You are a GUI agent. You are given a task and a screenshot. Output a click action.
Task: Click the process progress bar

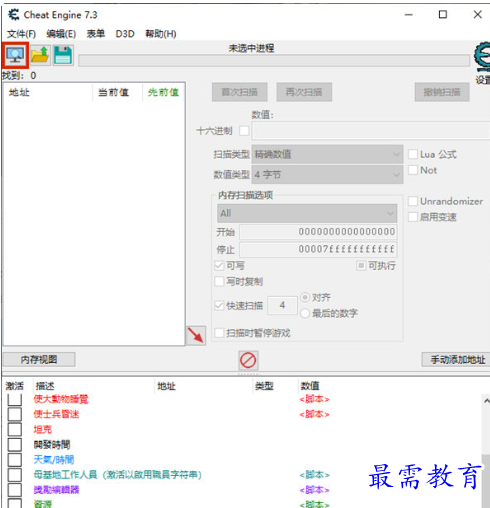[274, 61]
